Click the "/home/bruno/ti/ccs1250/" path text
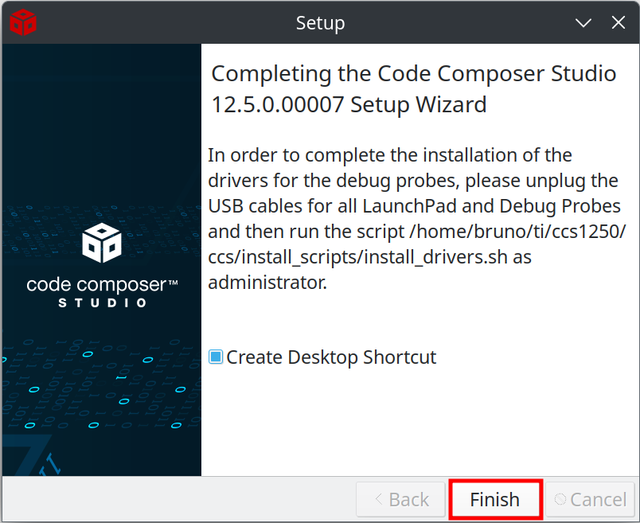The image size is (640, 523). [x=517, y=231]
